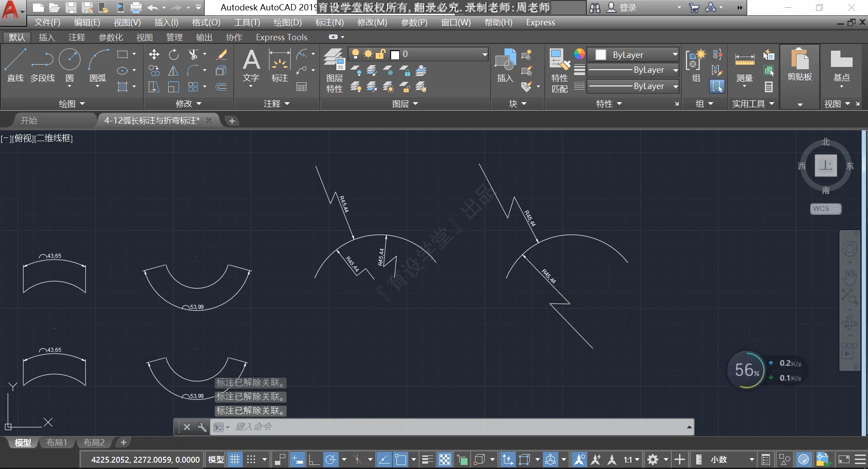
Task: Open the 修改(M) menu
Action: pyautogui.click(x=372, y=22)
